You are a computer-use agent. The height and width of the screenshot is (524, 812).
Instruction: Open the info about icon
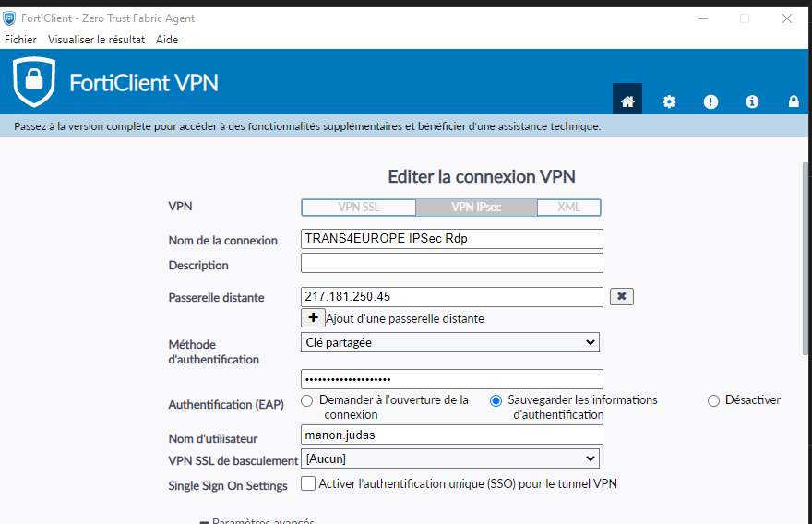[x=752, y=101]
